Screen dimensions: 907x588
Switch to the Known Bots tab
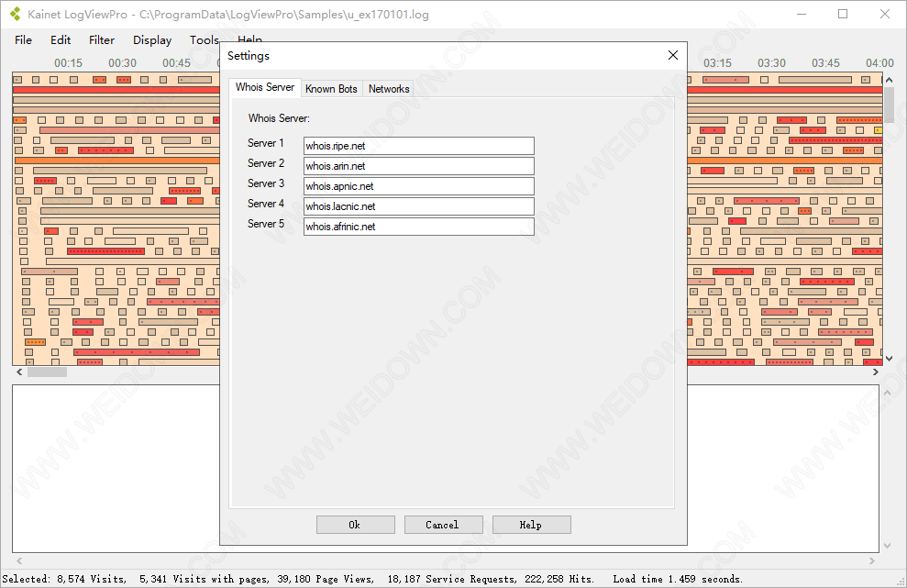331,89
